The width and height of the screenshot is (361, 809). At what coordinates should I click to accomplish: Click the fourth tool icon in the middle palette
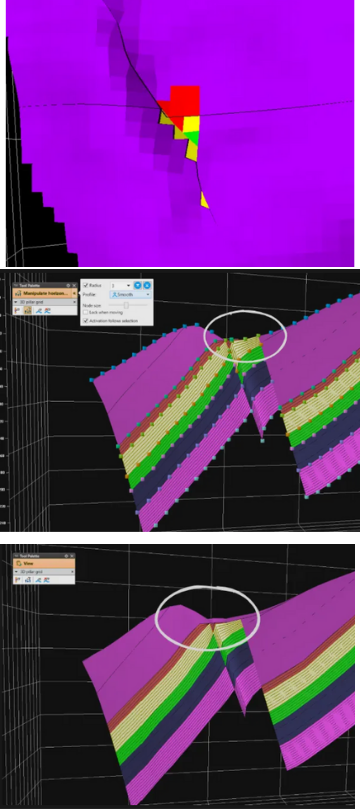[x=47, y=311]
